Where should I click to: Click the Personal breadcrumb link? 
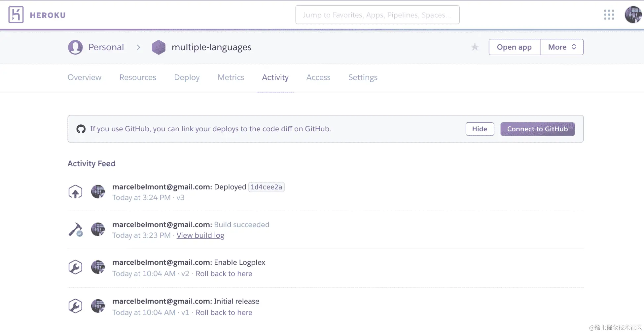pos(106,47)
